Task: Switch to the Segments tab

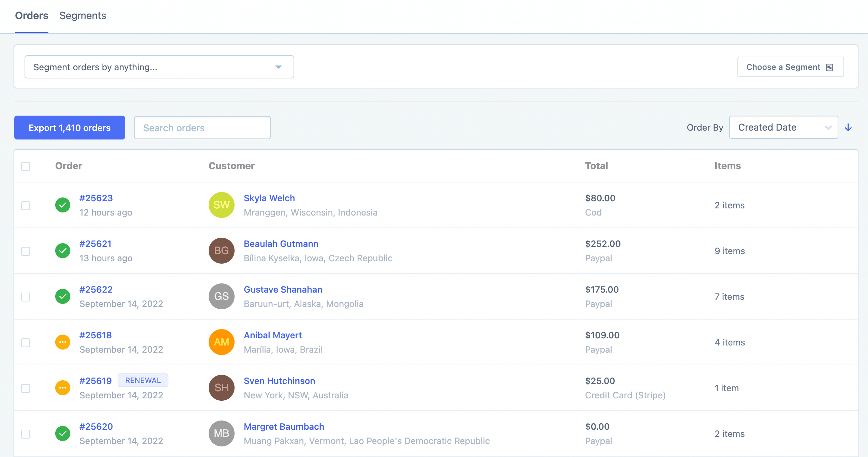Action: pos(83,16)
